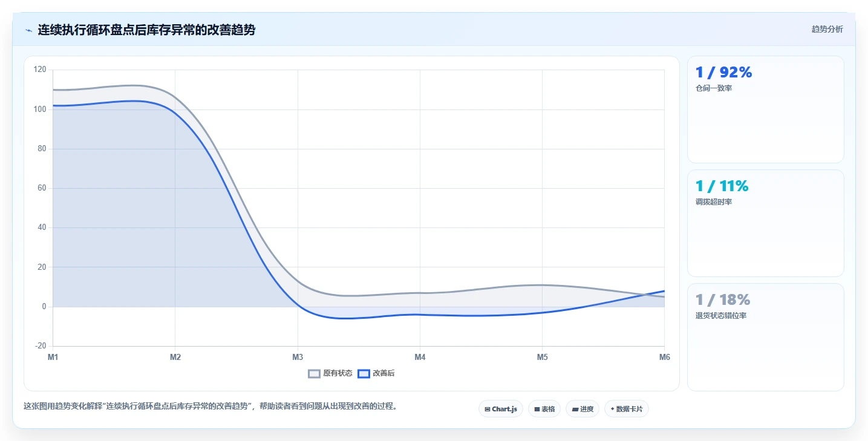This screenshot has width=868, height=441.
Task: Open the 调拨超时率 1 / 11% card
Action: click(766, 223)
